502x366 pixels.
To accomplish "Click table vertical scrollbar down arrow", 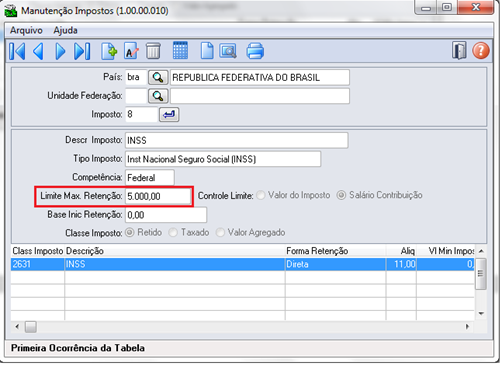I will [481, 314].
